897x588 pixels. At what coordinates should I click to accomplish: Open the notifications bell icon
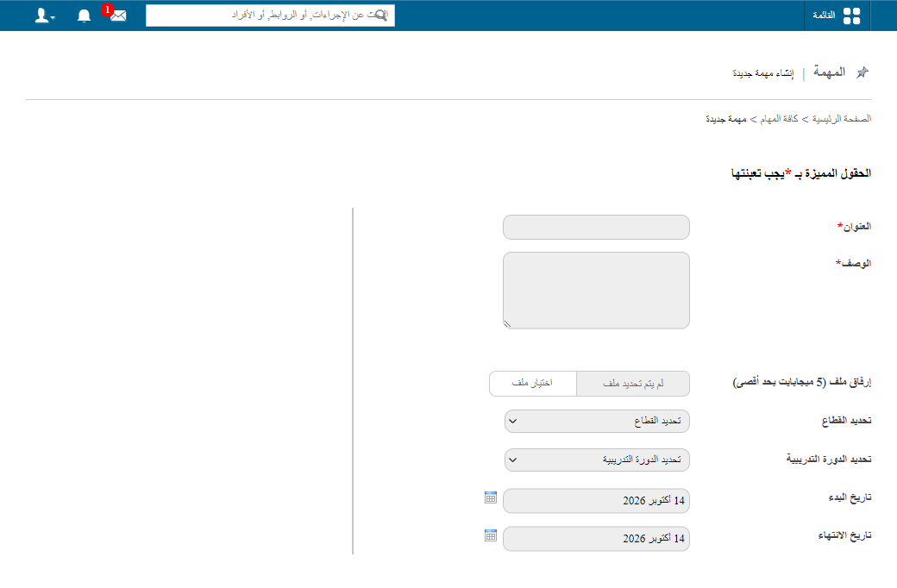[85, 16]
